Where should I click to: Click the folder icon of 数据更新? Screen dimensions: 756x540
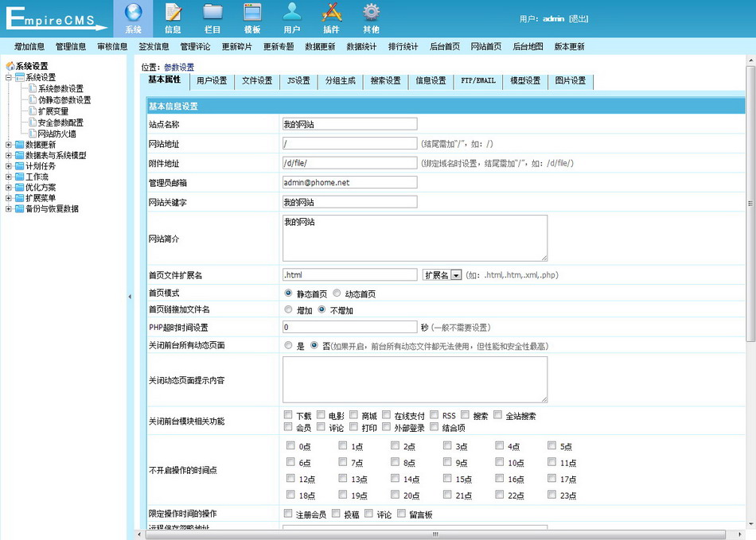(x=19, y=145)
